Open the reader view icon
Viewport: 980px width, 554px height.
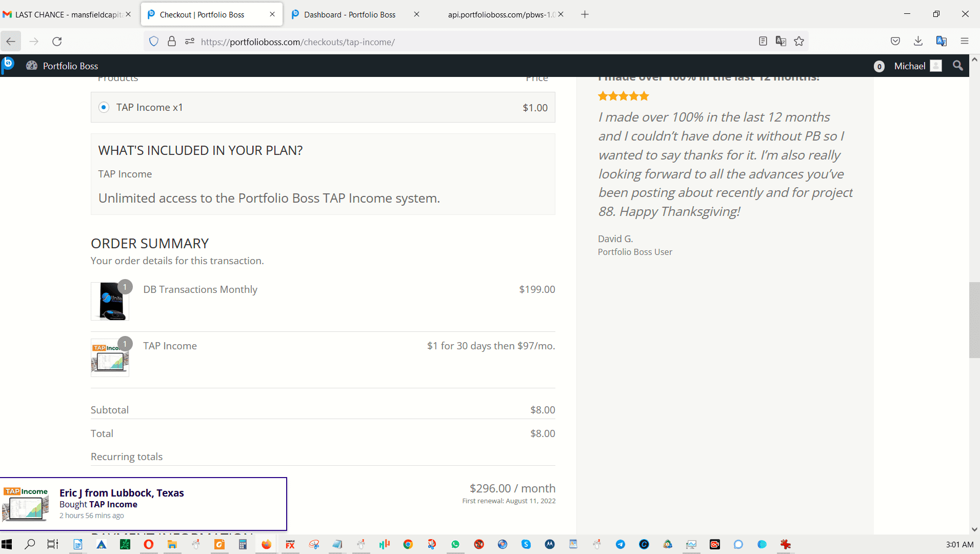point(763,42)
